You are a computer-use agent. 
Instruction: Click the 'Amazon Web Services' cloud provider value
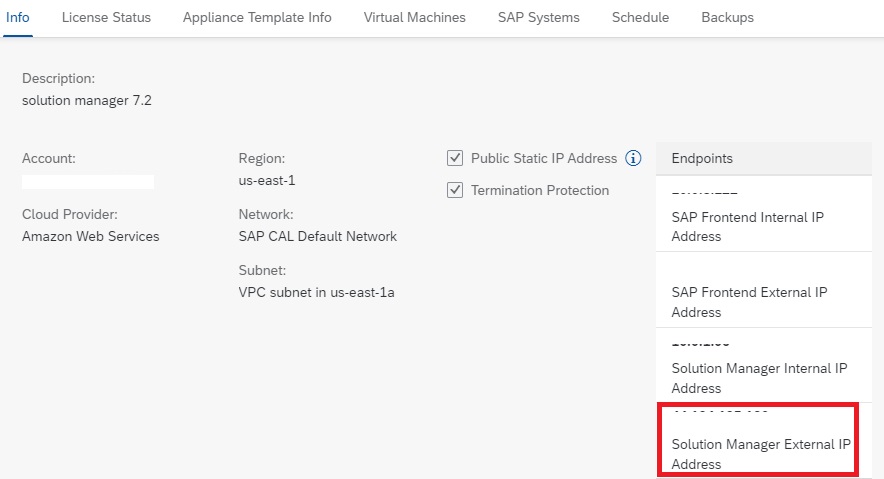(90, 237)
